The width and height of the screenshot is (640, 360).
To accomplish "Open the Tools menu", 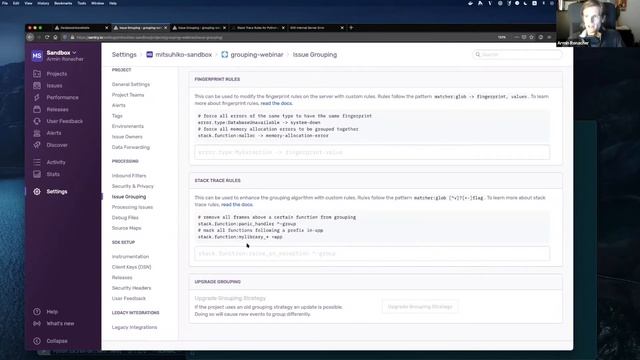I will tap(82, 3).
